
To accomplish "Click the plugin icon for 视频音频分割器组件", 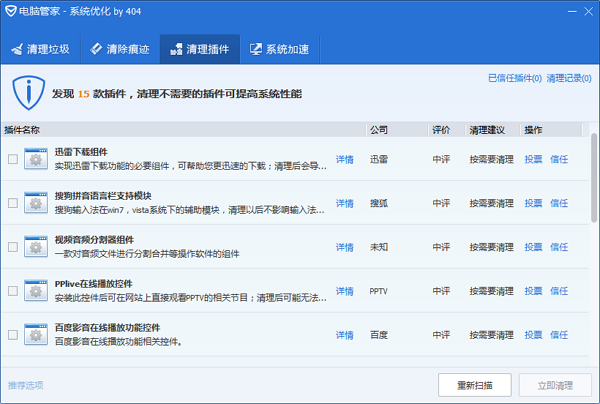I will pyautogui.click(x=36, y=247).
